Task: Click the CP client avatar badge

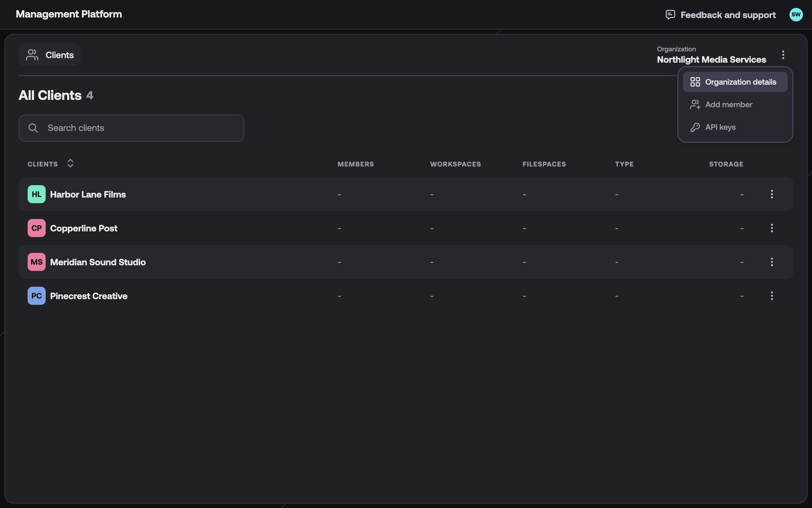Action: pyautogui.click(x=37, y=228)
